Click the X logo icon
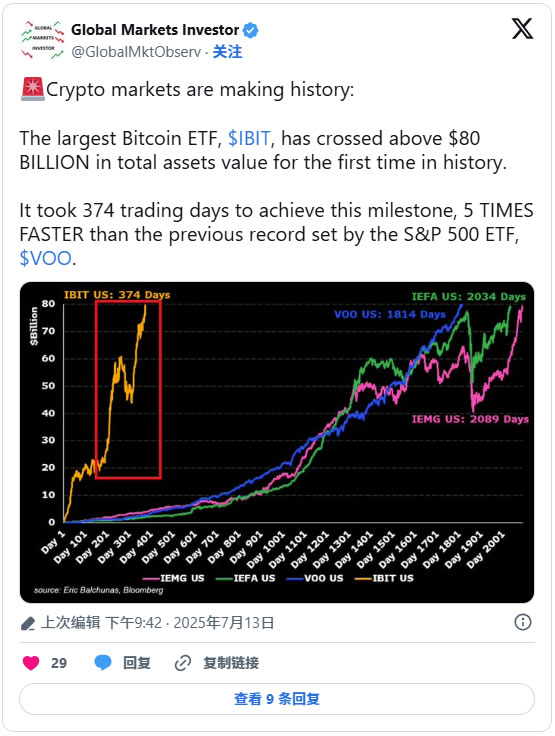Viewport: 555px width, 736px height. click(522, 29)
